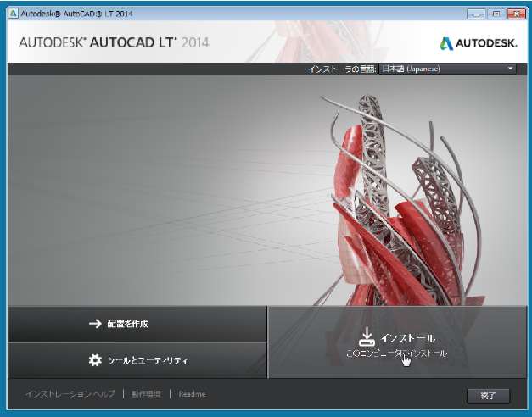
Task: Minimize the AutoCAD LT 2014 installer window
Action: click(x=476, y=14)
